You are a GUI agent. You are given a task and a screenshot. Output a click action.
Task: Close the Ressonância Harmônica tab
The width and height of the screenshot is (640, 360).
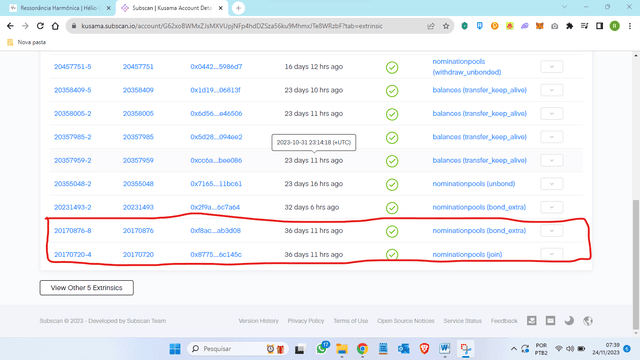(109, 8)
